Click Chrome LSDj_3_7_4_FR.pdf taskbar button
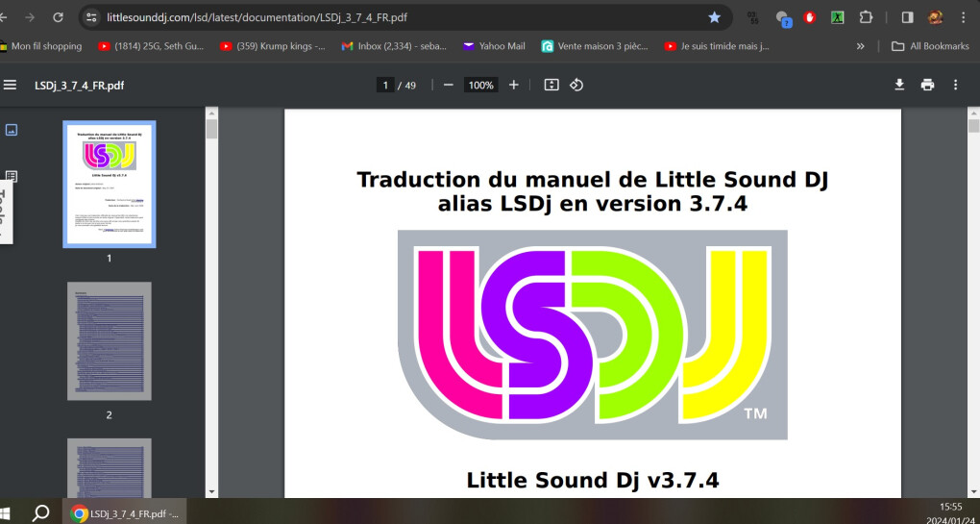Screen dimensions: 980x524 (x=125, y=513)
